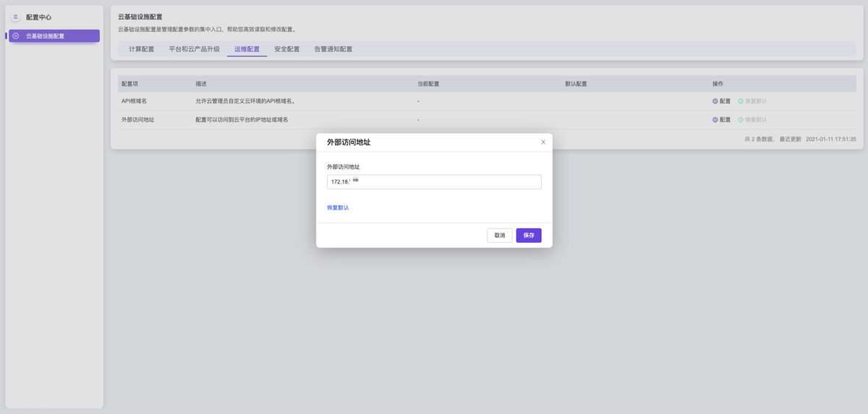
Task: Focus the 外部访问地址 IP input field
Action: click(434, 182)
